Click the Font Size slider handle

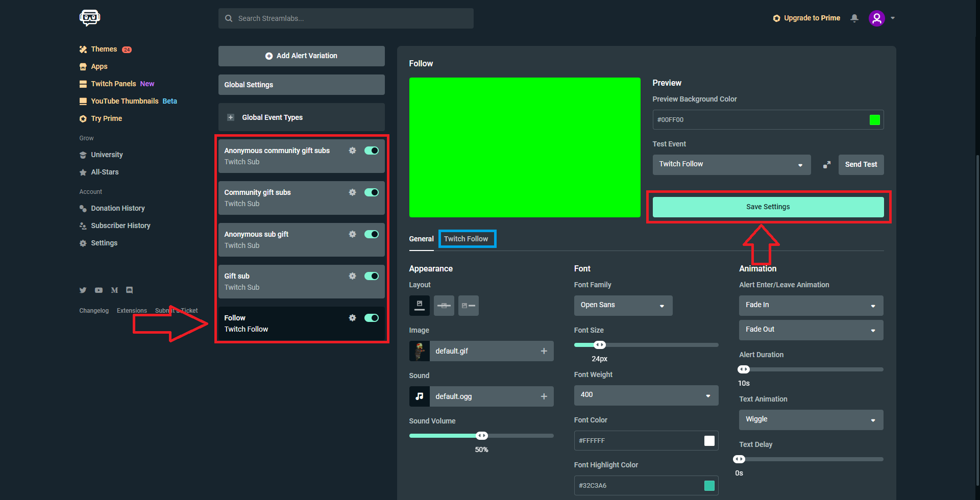[x=600, y=345]
